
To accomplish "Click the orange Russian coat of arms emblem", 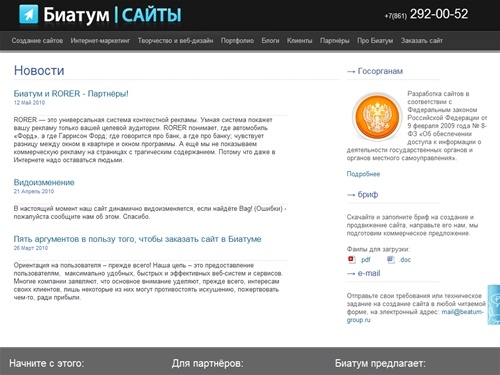I will coord(377,117).
